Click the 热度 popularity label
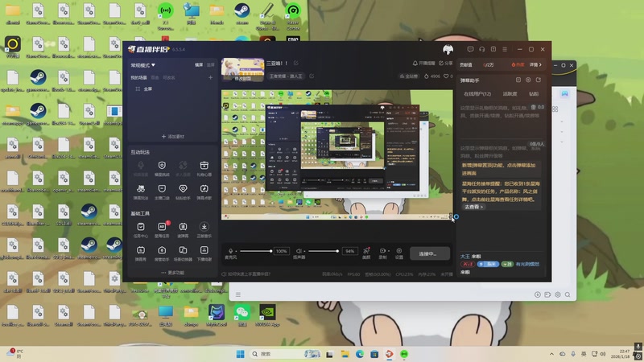The width and height of the screenshot is (644, 362). tap(518, 65)
